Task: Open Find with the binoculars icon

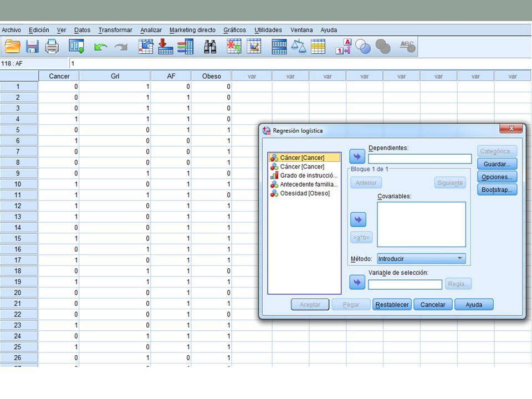Action: pyautogui.click(x=210, y=47)
